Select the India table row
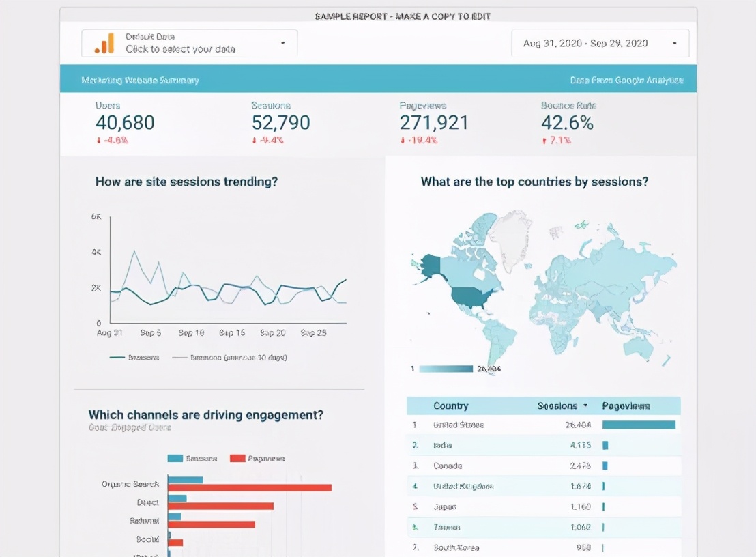756x557 pixels. [x=543, y=445]
